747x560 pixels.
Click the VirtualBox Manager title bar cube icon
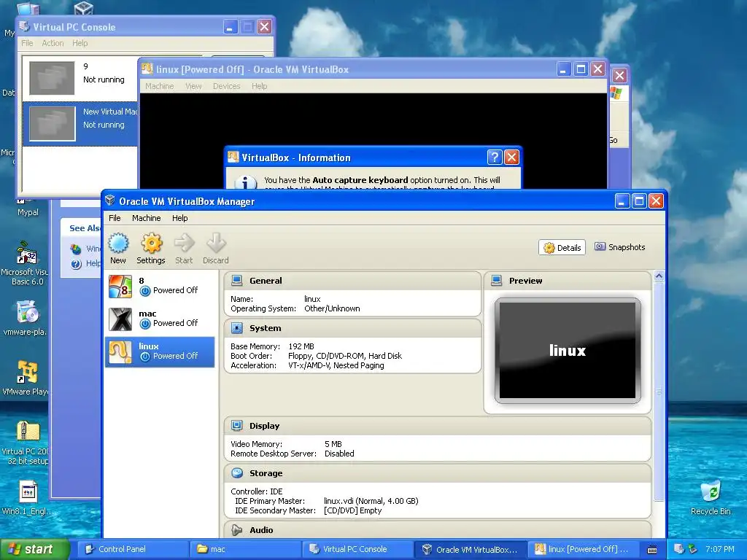[110, 201]
